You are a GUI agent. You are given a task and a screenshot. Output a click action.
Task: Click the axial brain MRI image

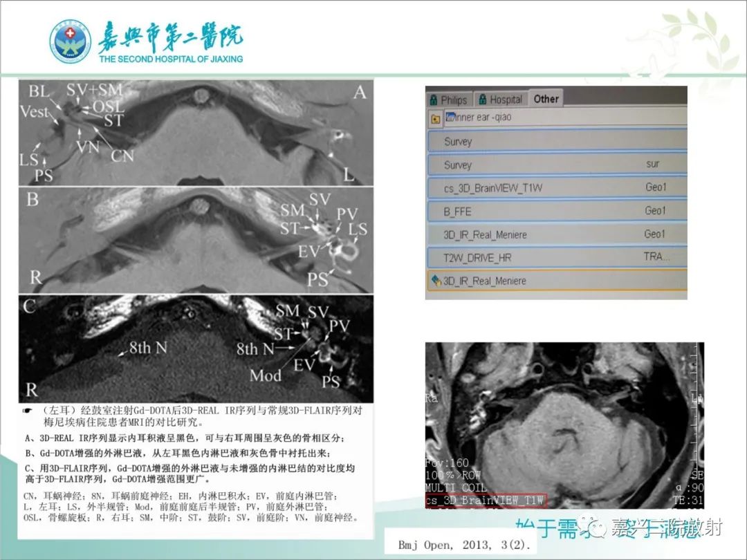tap(564, 425)
